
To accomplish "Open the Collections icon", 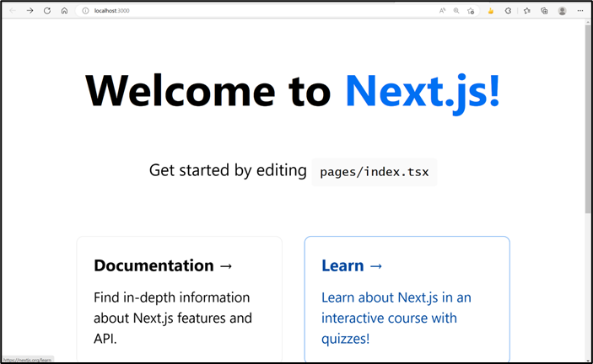I will point(544,11).
